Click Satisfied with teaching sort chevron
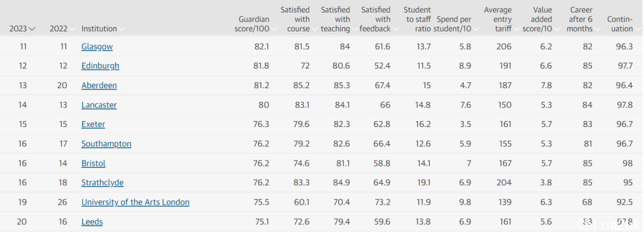Screen dimensions: 644x232 coord(354,29)
